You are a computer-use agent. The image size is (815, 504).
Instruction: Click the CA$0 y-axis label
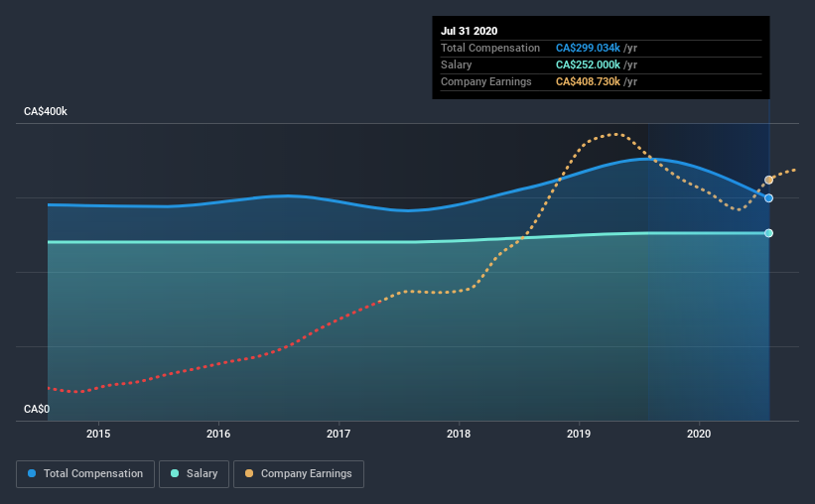[37, 410]
